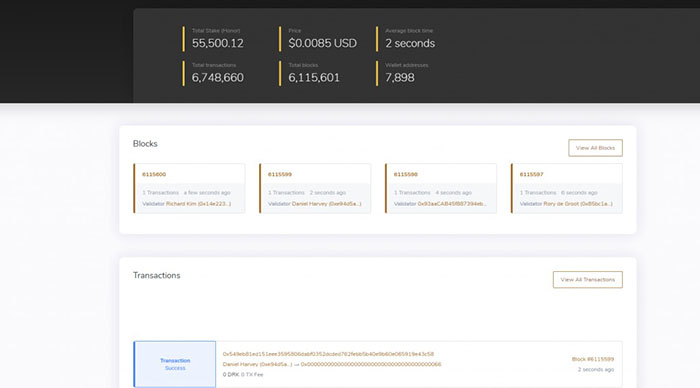Select '4 seconds ago' in block 6115598
Image resolution: width=700 pixels, height=388 pixels.
[x=454, y=192]
